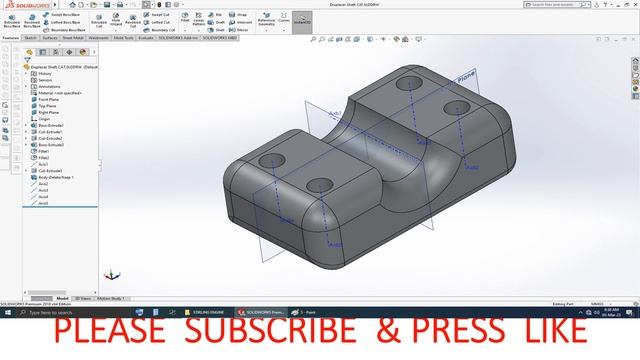Select Fillet1 in feature tree
The image size is (640, 360).
[40, 151]
